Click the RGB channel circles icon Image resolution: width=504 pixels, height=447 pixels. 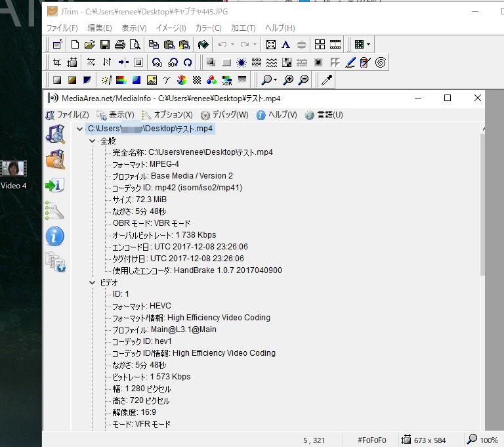point(211,80)
